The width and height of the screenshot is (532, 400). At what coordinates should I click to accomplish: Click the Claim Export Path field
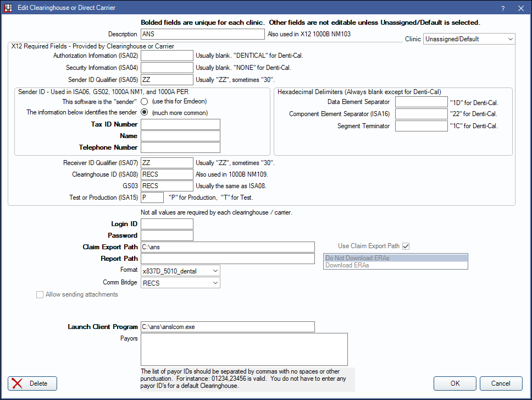coord(228,247)
